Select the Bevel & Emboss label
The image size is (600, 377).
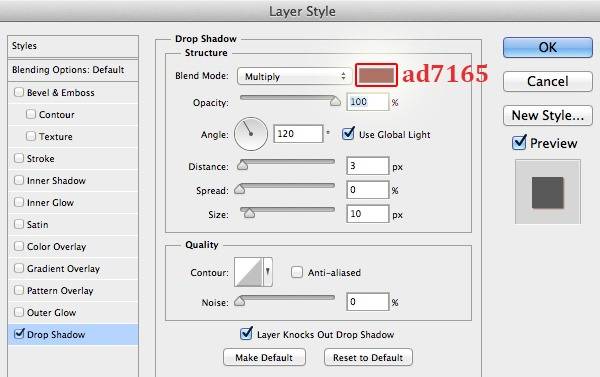point(60,93)
